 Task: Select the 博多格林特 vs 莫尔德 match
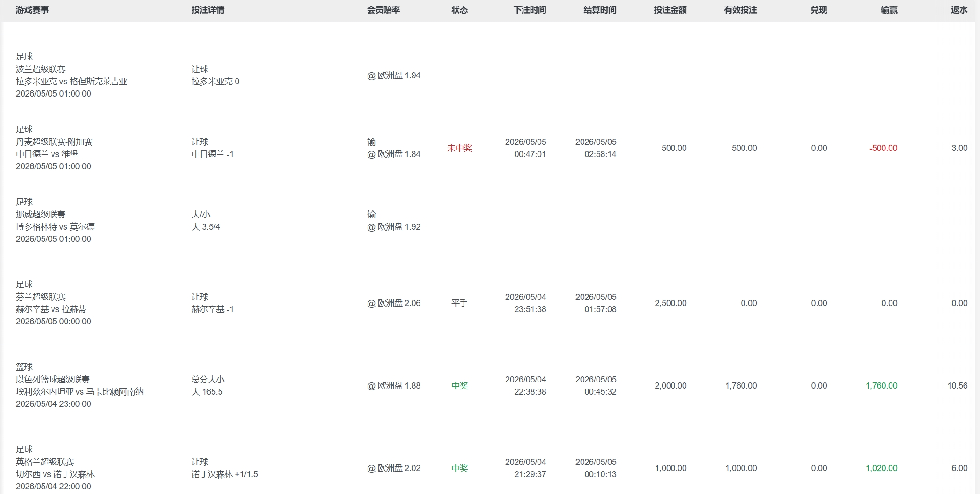coord(55,227)
